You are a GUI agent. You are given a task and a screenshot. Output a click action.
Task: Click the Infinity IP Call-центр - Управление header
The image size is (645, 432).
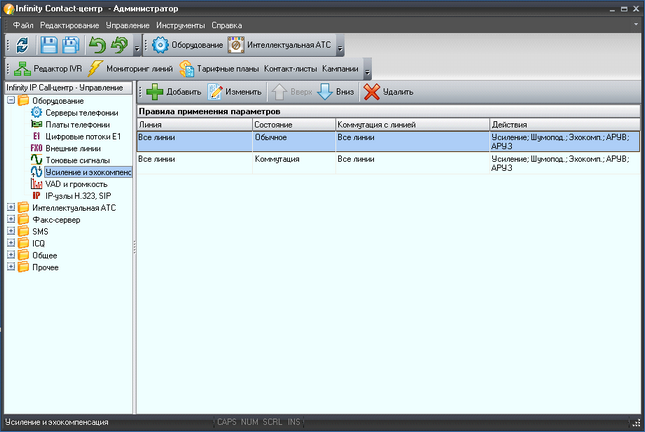(68, 88)
